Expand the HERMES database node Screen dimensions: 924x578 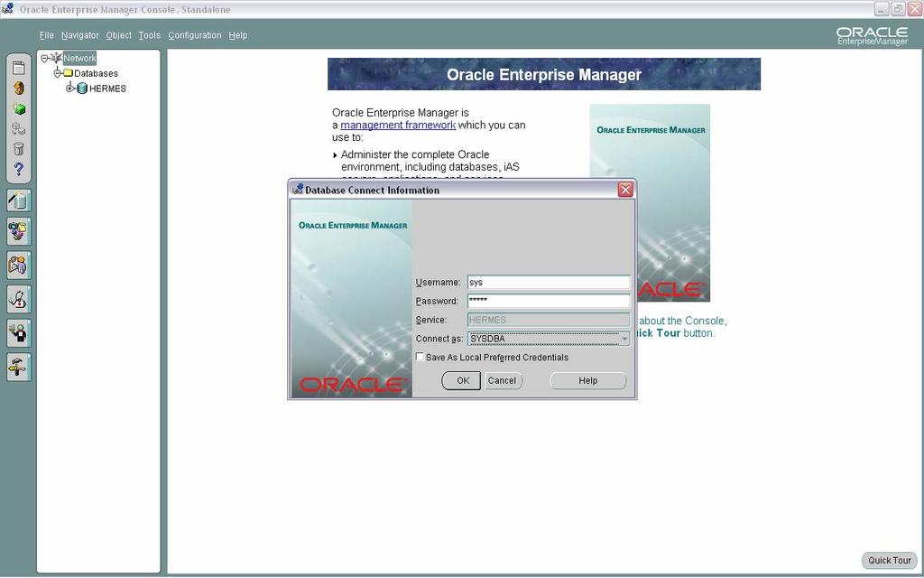69,89
